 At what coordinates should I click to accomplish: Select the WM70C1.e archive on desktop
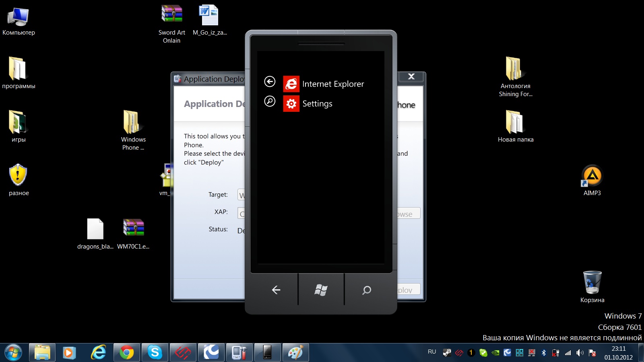133,234
